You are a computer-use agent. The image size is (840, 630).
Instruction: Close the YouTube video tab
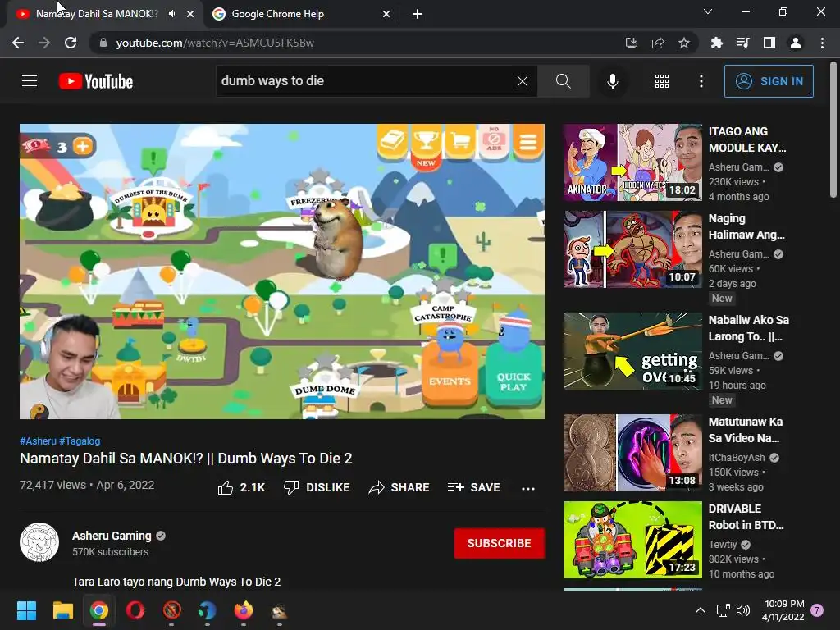[190, 14]
